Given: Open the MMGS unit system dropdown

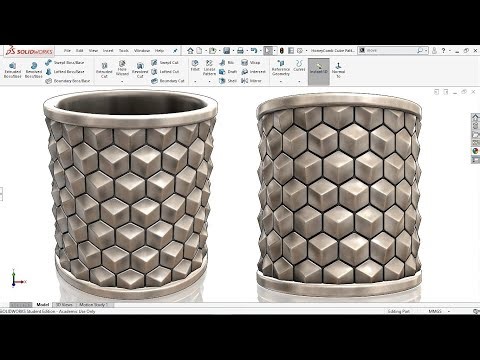Looking at the screenshot, I should (x=449, y=311).
